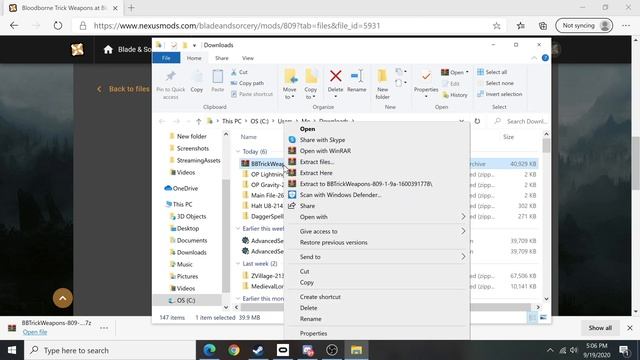Switch to the View ribbon tab
Image resolution: width=640 pixels, height=360 pixels.
click(248, 58)
